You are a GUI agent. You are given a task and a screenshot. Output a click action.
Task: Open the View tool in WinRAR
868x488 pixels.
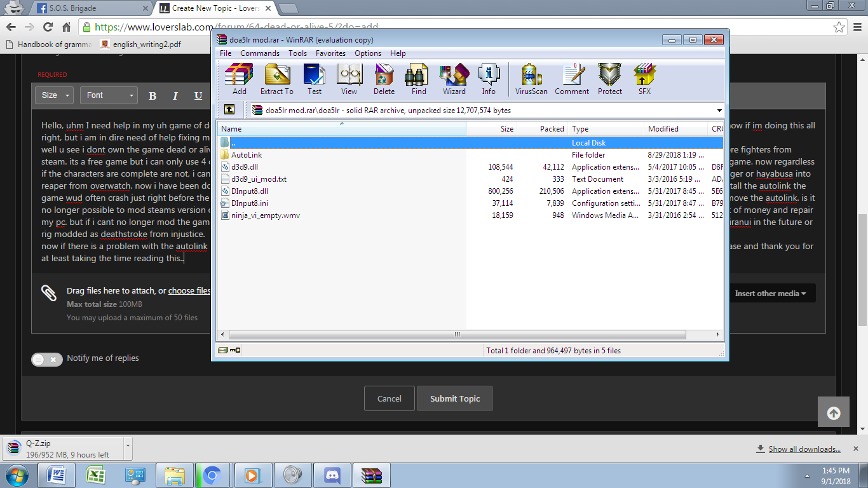point(349,79)
